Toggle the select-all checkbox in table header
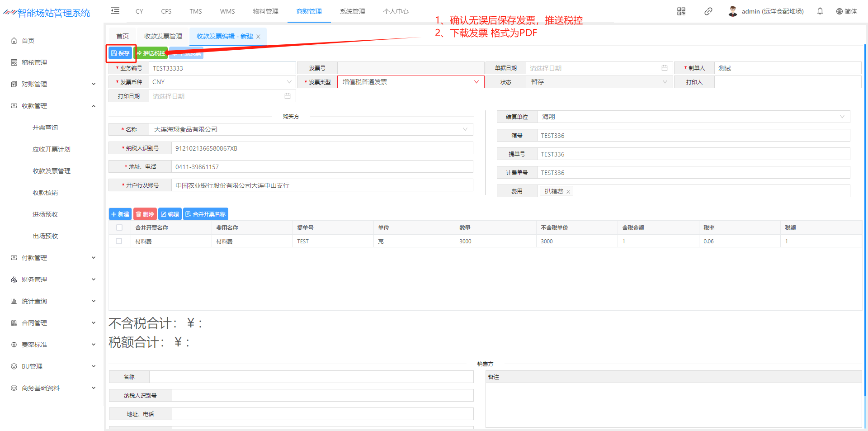The width and height of the screenshot is (868, 431). (x=119, y=228)
